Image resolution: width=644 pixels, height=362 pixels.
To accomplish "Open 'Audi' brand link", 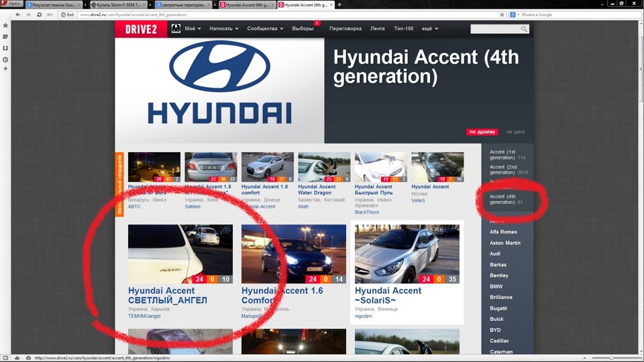I will coord(495,253).
